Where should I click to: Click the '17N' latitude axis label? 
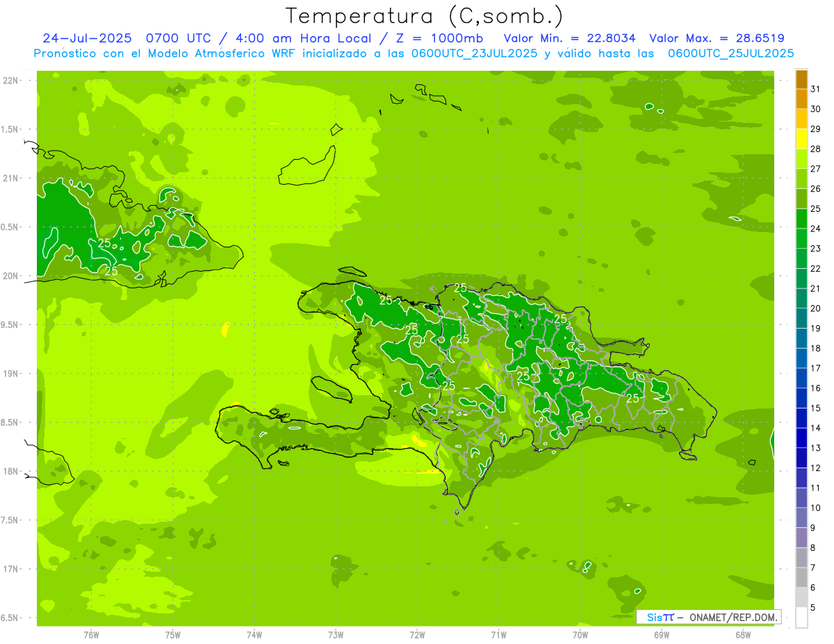point(11,570)
